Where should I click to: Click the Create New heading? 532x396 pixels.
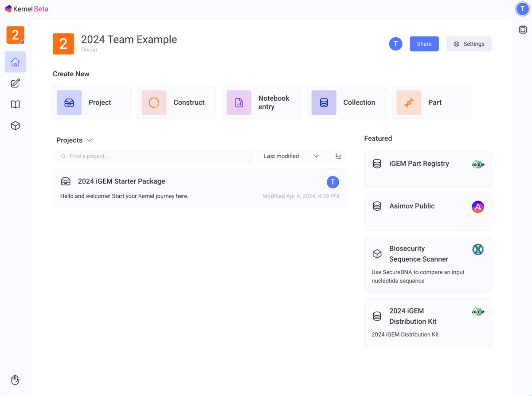tap(71, 74)
